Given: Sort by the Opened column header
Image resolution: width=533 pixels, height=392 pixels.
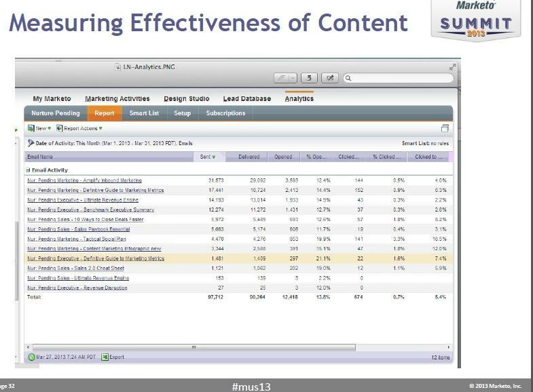Looking at the screenshot, I should pos(283,157).
